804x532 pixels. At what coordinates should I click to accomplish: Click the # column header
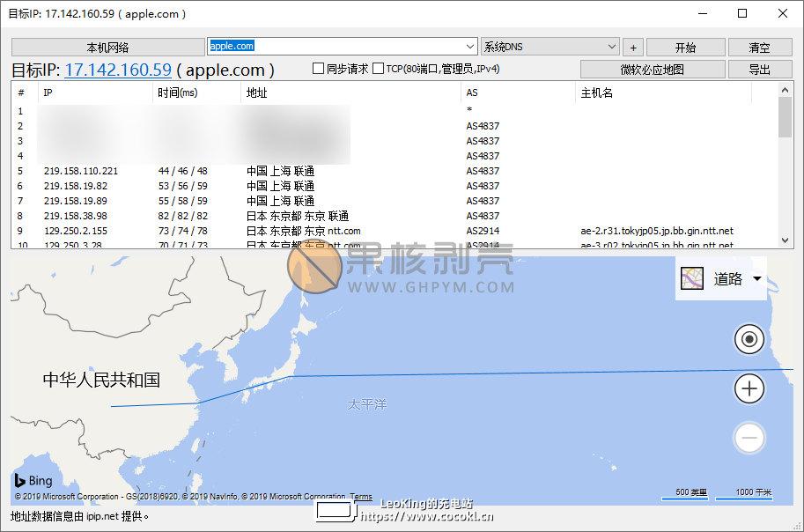tap(25, 92)
